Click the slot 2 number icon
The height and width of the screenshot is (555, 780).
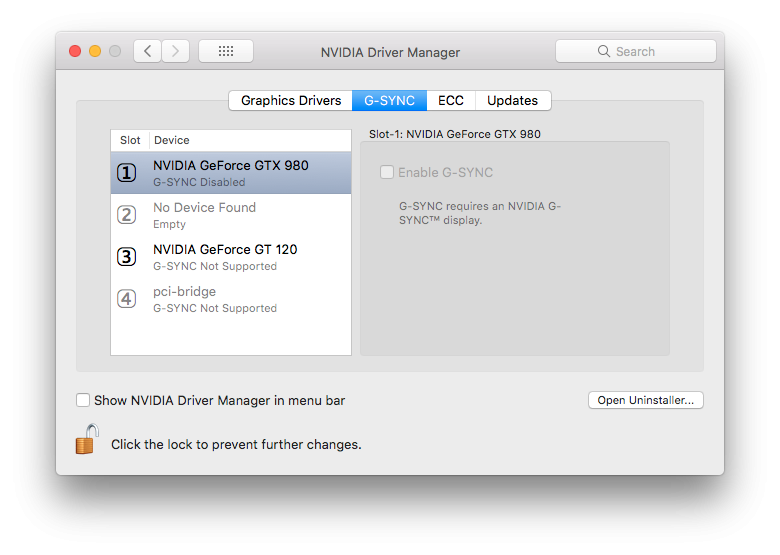[127, 215]
